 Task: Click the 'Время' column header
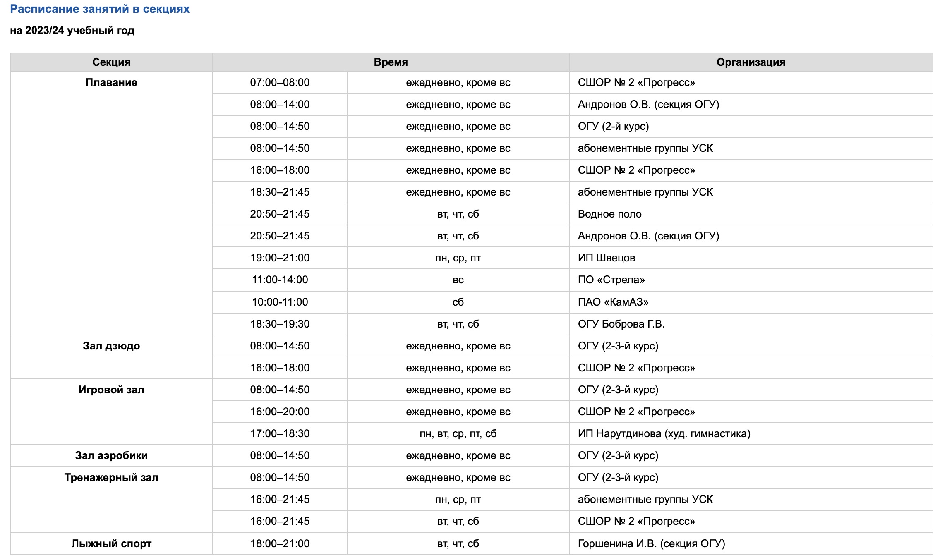[391, 62]
